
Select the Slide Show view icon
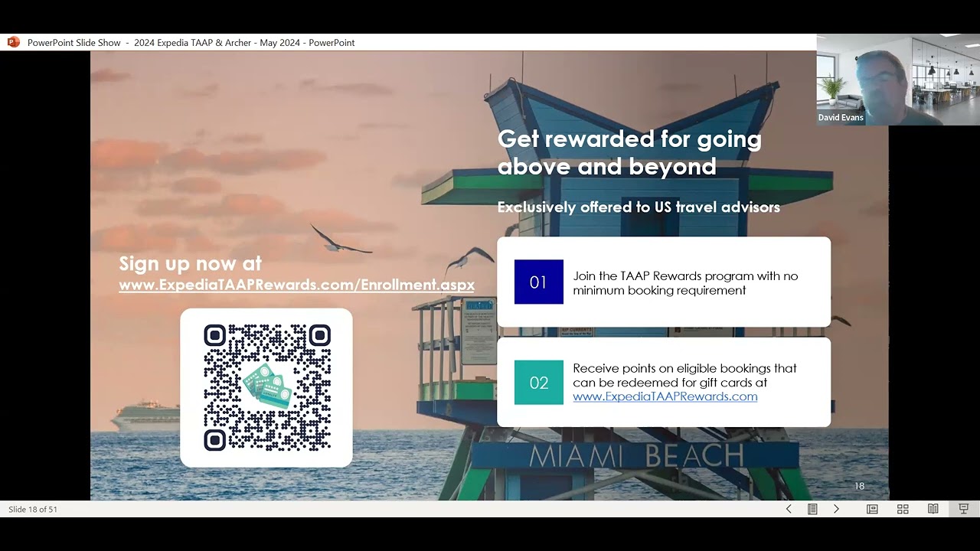964,509
